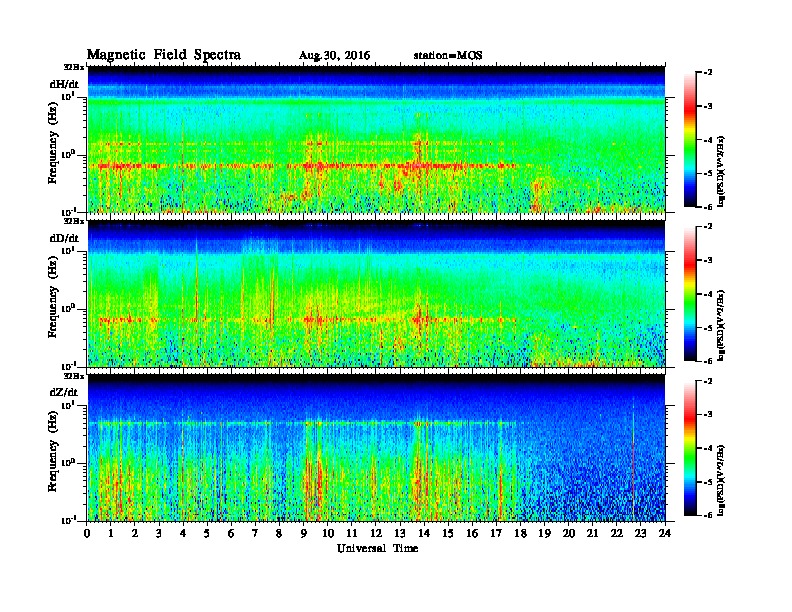792x612 pixels.
Task: Click the "32Hz" label above dH/dt panel
Action: [x=74, y=67]
